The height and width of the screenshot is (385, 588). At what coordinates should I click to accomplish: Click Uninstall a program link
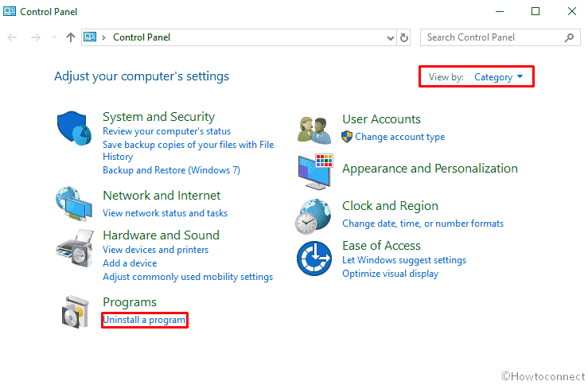coord(144,320)
